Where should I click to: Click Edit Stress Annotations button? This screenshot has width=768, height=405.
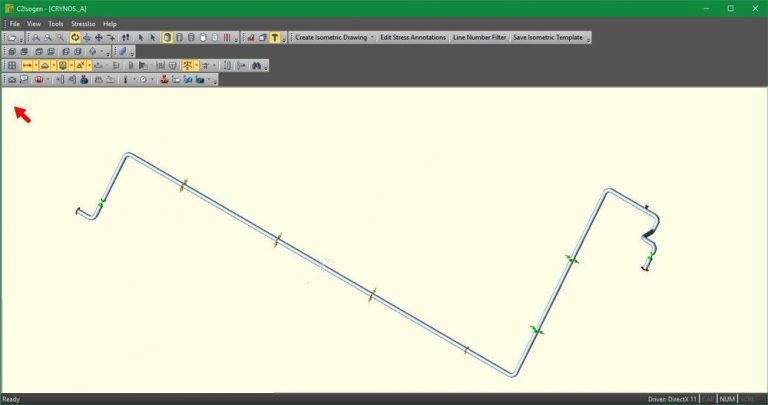point(412,37)
